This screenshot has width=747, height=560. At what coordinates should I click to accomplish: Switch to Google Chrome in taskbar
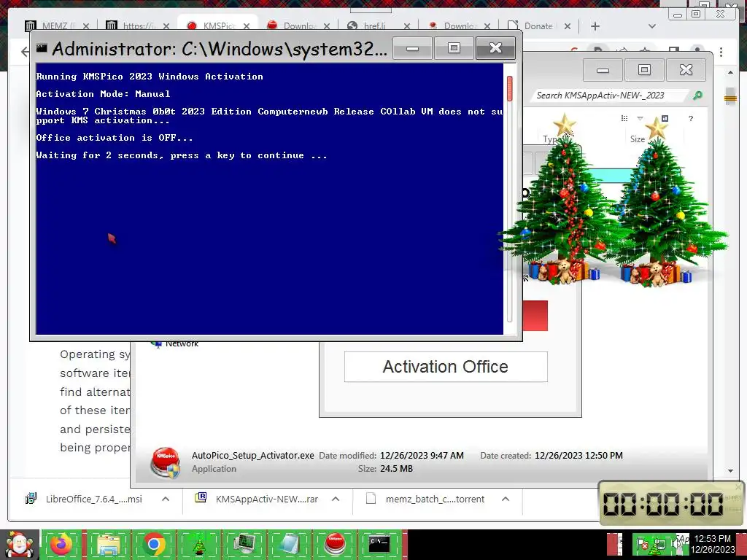click(x=153, y=545)
